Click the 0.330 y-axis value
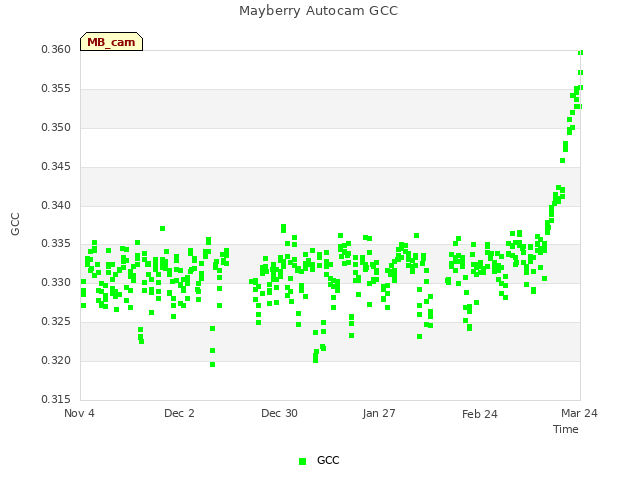The image size is (640, 480). click(x=56, y=282)
